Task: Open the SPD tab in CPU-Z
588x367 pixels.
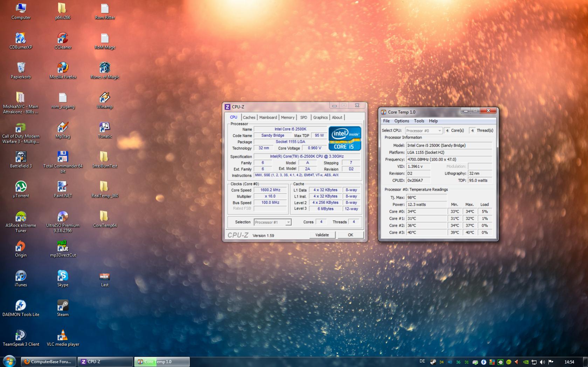Action: pyautogui.click(x=304, y=118)
